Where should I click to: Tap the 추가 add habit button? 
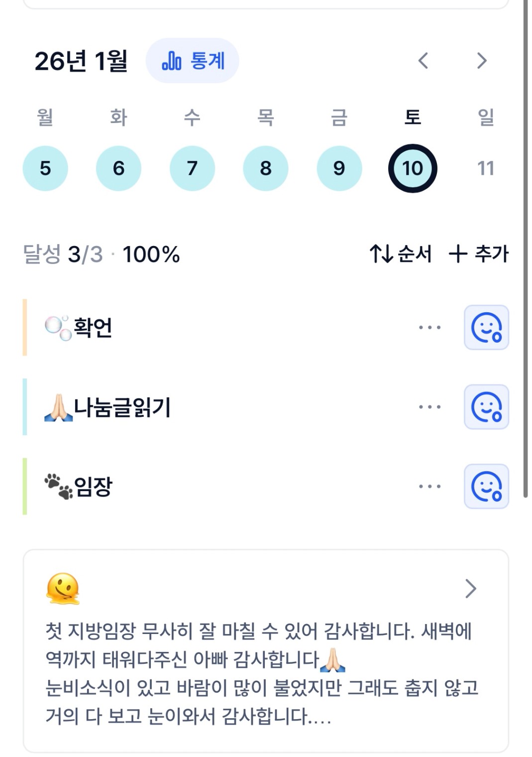click(x=479, y=254)
